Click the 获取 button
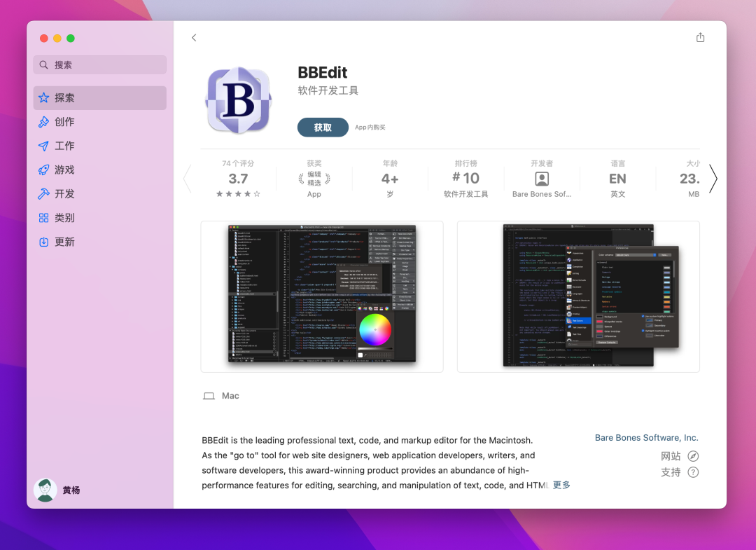Viewport: 756px width, 550px height. pos(323,128)
